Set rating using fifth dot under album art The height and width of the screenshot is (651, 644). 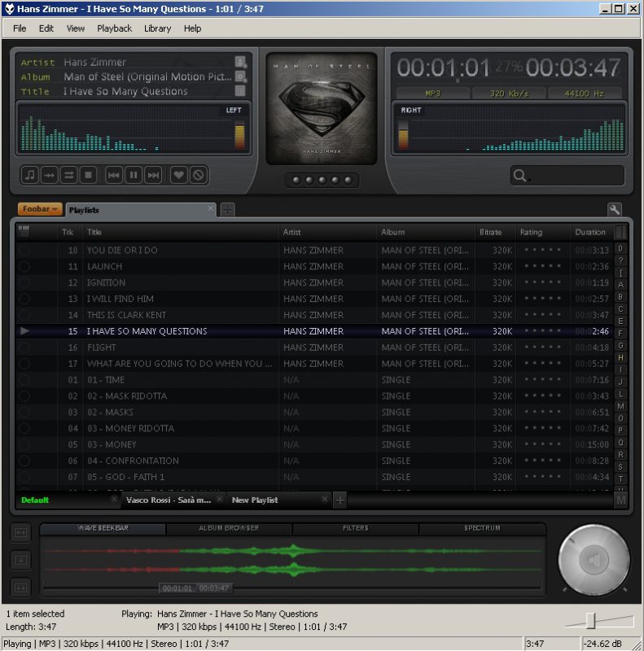(x=348, y=180)
